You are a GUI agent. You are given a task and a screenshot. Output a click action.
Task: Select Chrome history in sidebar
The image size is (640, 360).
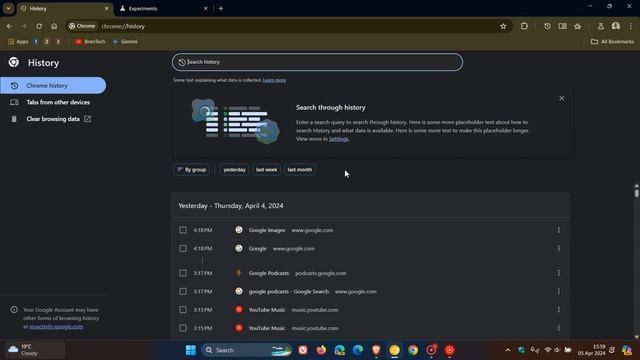(x=53, y=86)
